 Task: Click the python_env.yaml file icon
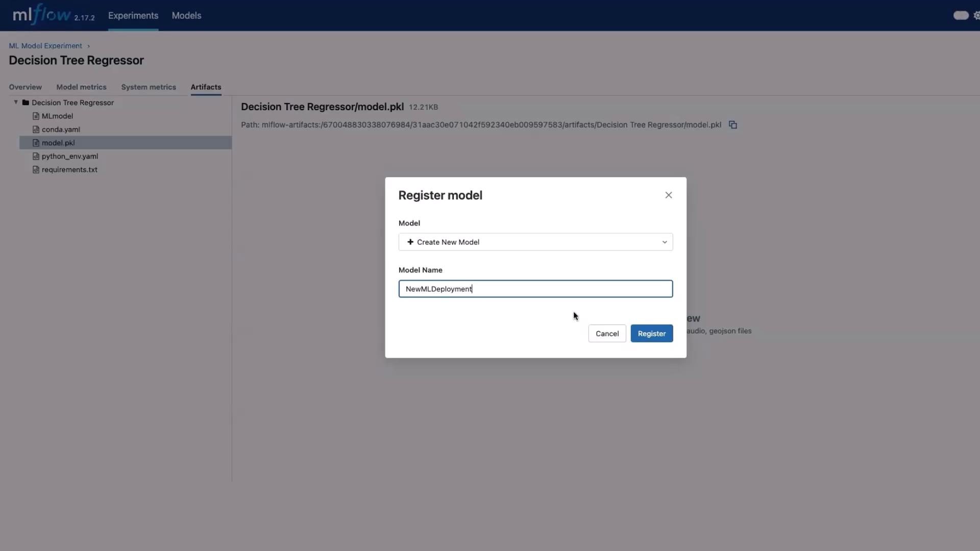[36, 157]
